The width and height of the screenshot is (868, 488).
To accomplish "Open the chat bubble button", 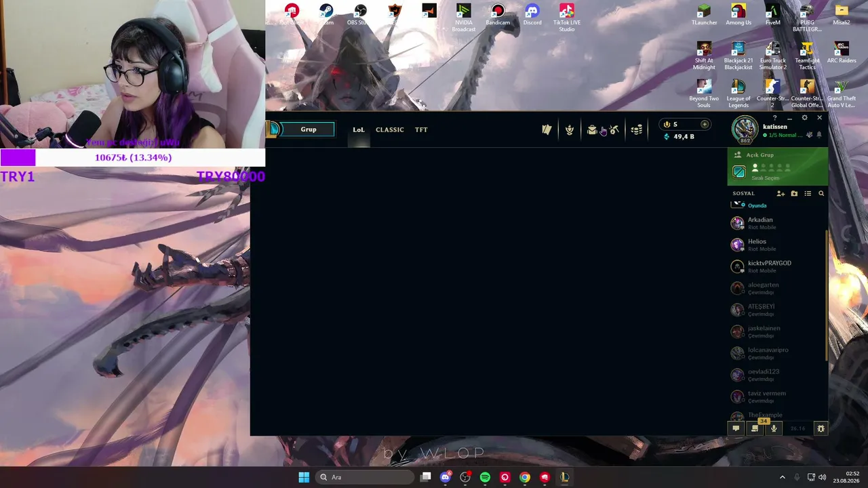I will coord(736,428).
